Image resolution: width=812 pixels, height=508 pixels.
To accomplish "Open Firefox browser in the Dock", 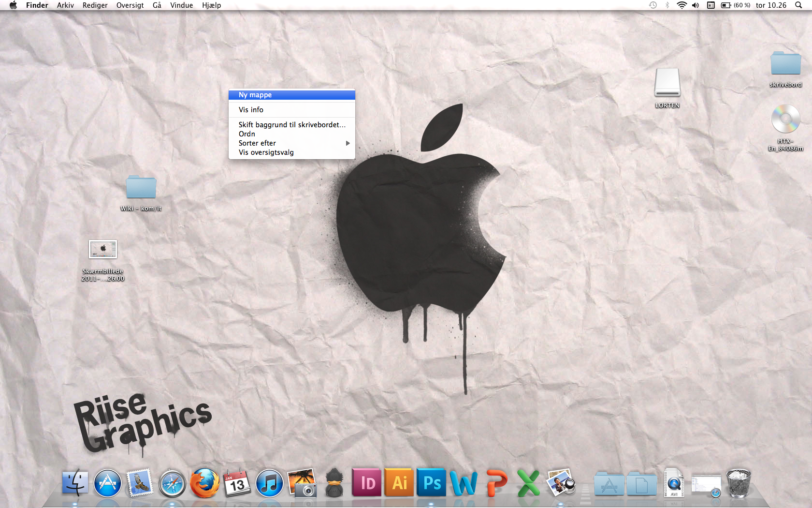I will 204,483.
